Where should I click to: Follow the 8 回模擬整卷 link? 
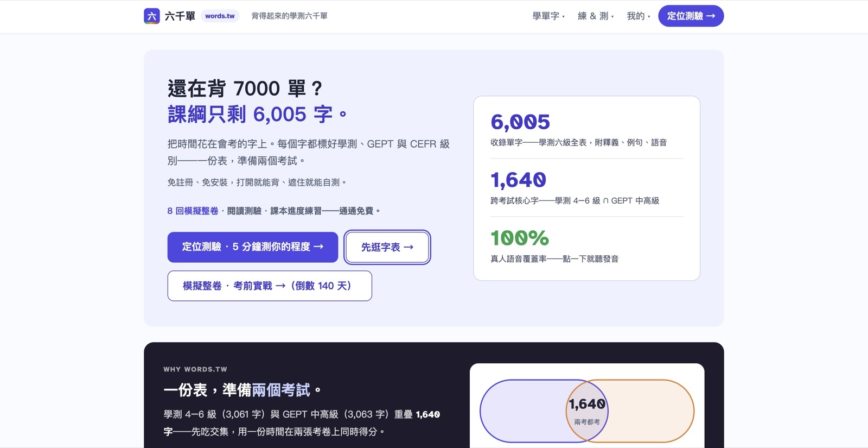(x=193, y=211)
